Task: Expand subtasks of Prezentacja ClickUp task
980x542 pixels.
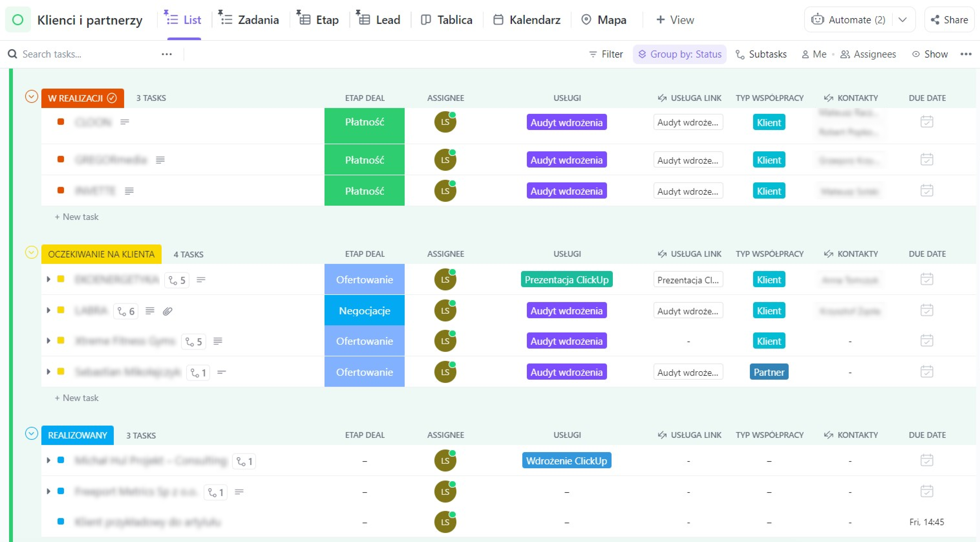Action: click(x=48, y=279)
